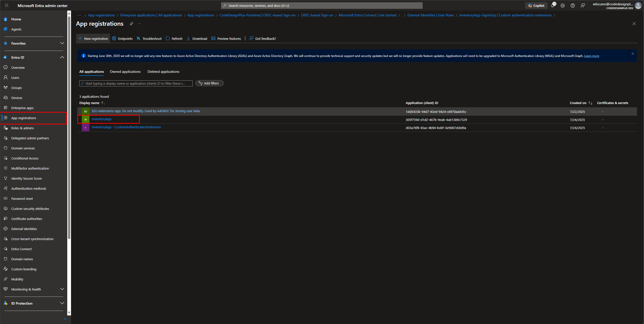Open the Users sidebar icon
The height and width of the screenshot is (324, 644).
6,78
